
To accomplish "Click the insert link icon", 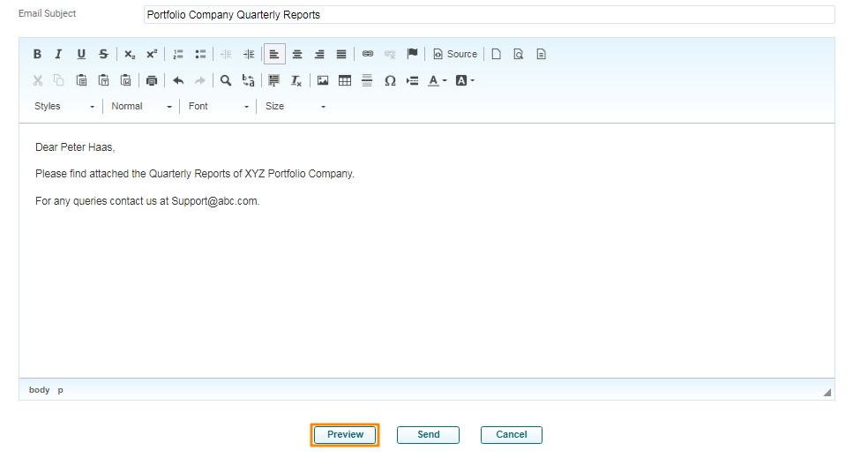I will point(368,54).
